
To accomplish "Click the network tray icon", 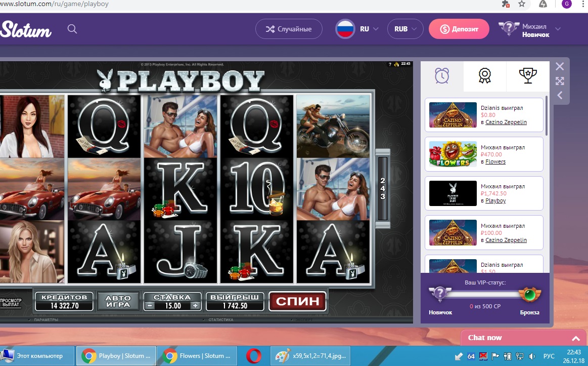I will pyautogui.click(x=520, y=356).
